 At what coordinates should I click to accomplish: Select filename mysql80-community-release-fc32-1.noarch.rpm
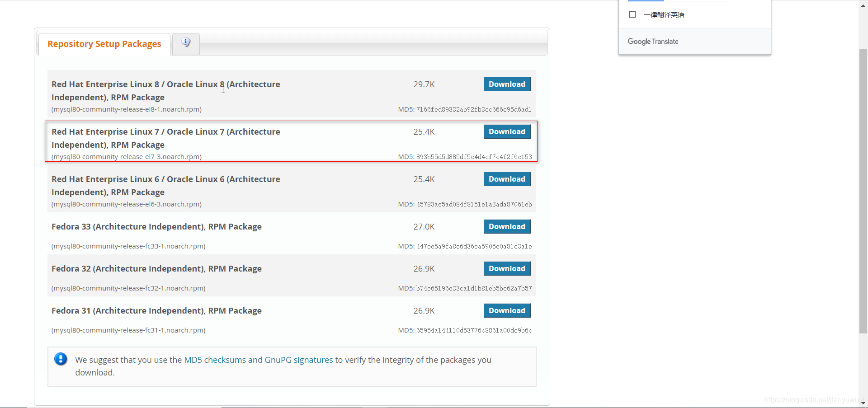tap(128, 288)
